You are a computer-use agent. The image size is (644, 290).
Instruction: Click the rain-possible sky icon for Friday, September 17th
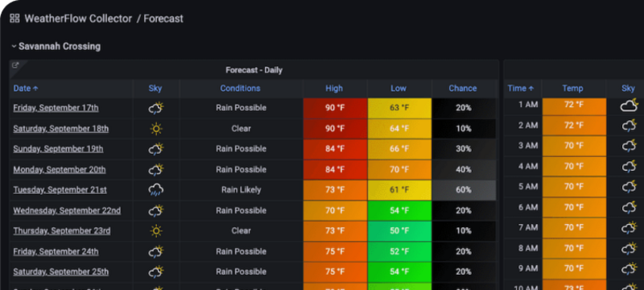tap(155, 108)
